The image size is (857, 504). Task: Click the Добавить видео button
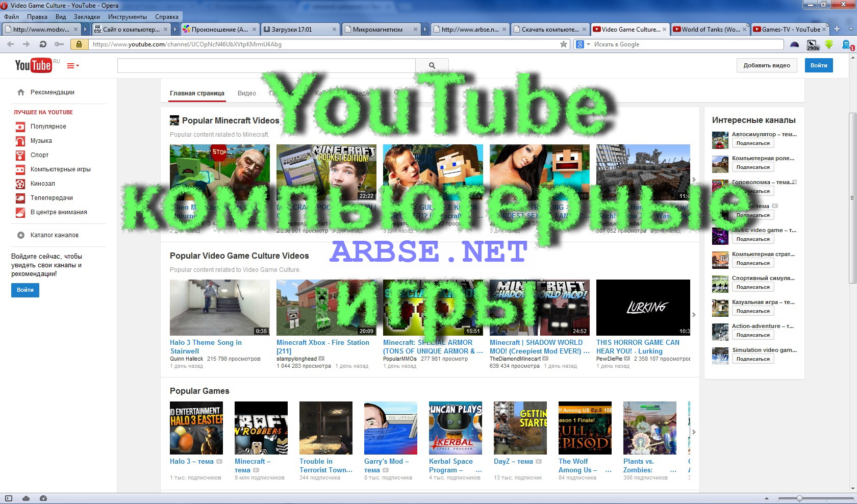[766, 65]
